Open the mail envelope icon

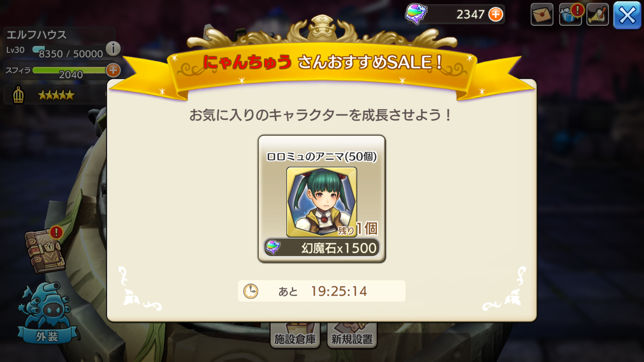(542, 15)
